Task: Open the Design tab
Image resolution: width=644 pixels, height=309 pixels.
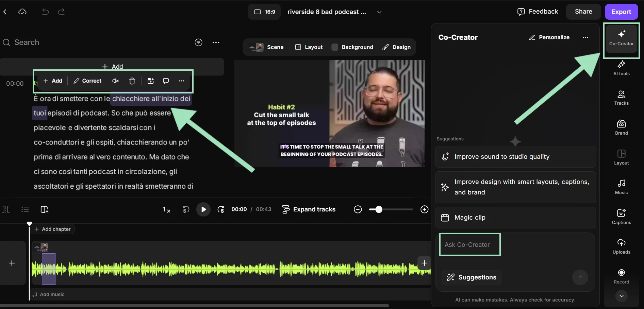Action: pyautogui.click(x=396, y=47)
